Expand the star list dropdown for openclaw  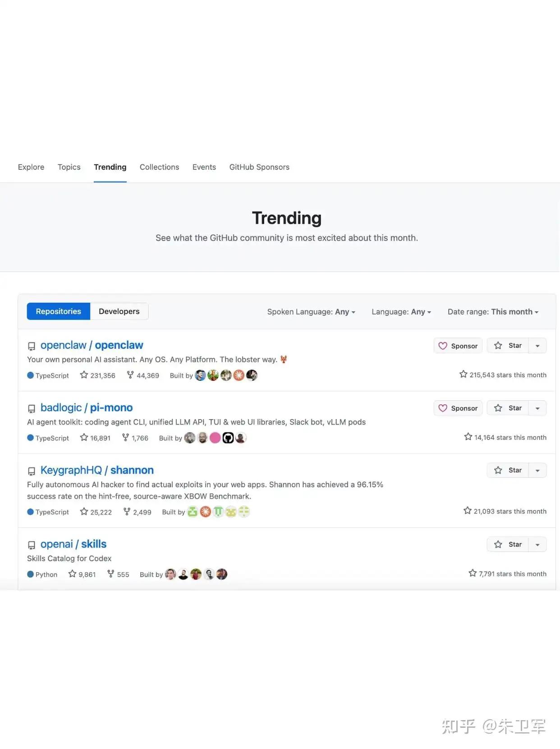coord(537,346)
